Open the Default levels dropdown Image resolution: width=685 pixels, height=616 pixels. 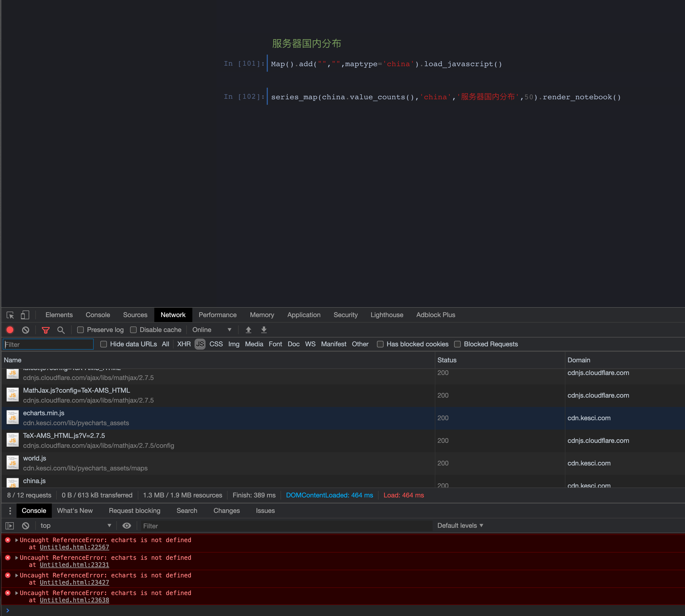[x=460, y=525]
